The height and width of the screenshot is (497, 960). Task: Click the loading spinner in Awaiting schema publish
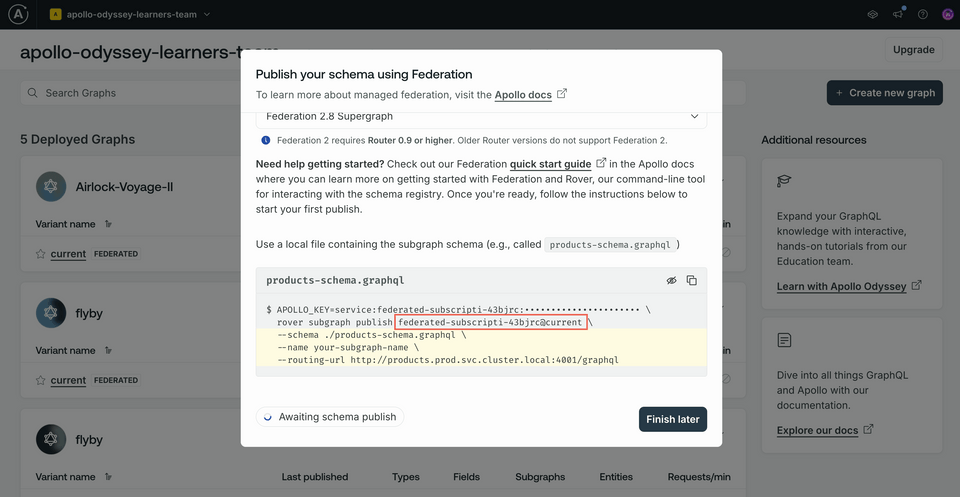click(x=267, y=417)
